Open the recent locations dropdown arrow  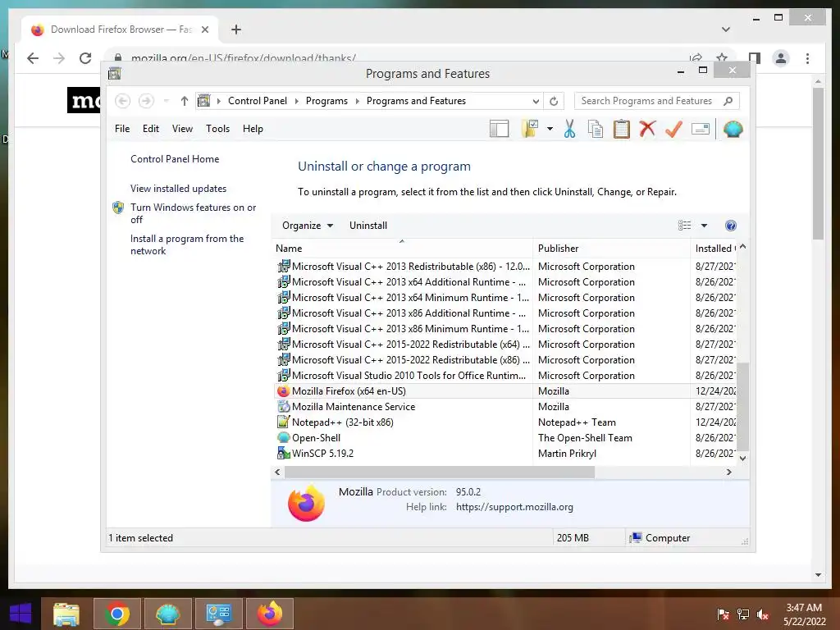pyautogui.click(x=166, y=101)
